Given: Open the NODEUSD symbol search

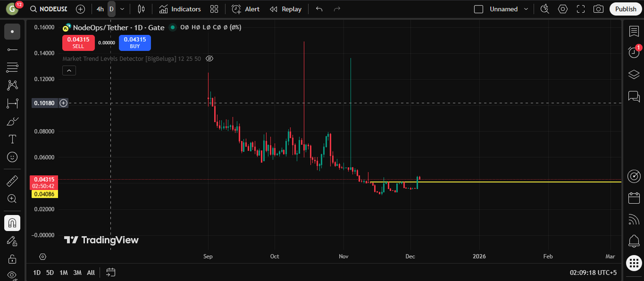Looking at the screenshot, I should pyautogui.click(x=48, y=9).
